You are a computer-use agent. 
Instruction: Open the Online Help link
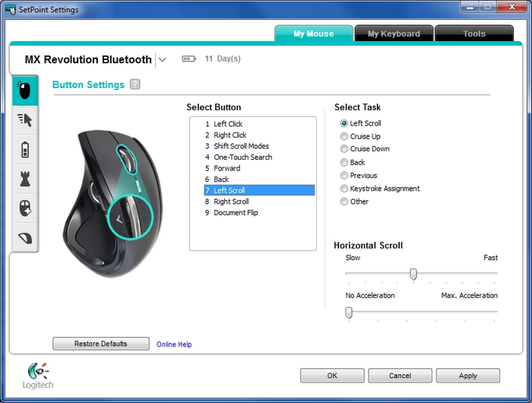pyautogui.click(x=174, y=344)
